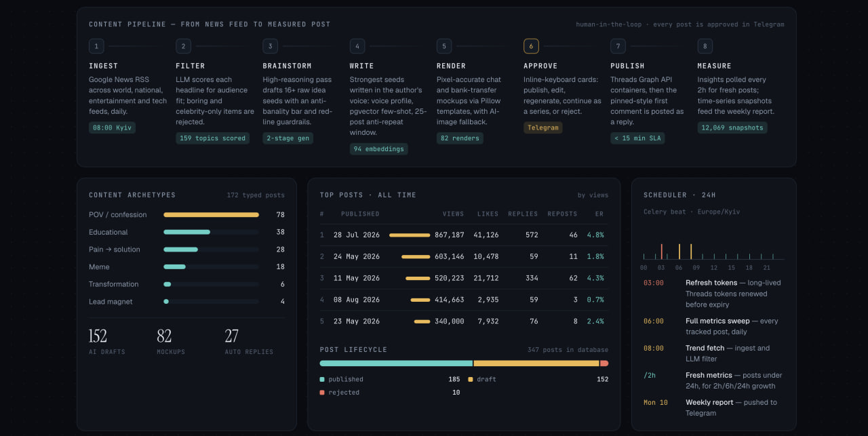Click the step 1 number badge for Ingest

click(x=96, y=46)
